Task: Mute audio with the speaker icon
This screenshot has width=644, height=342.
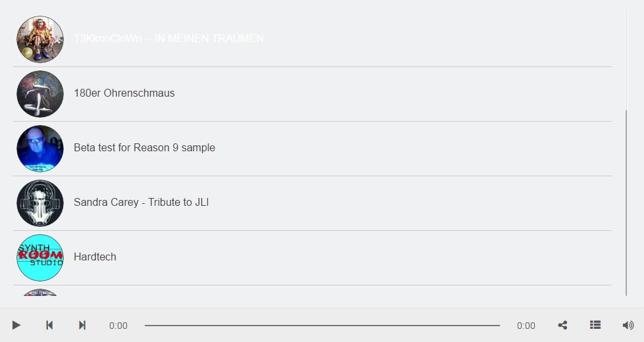Action: 628,325
